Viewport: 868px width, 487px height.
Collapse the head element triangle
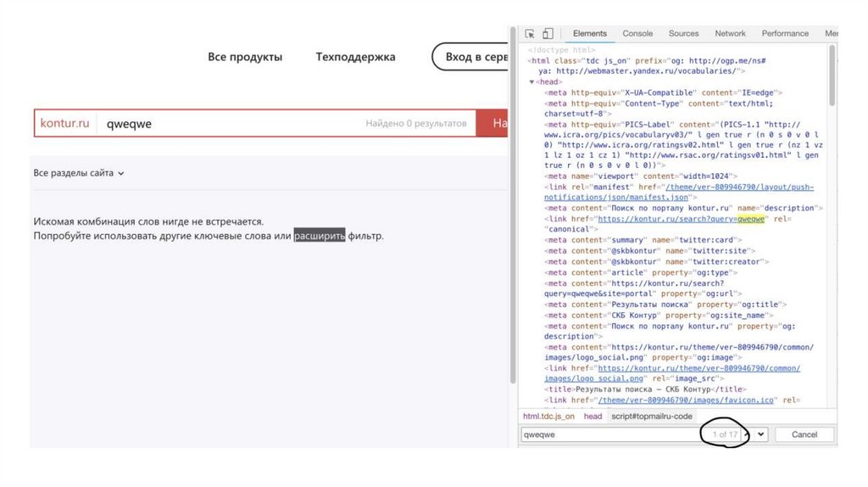pos(531,82)
